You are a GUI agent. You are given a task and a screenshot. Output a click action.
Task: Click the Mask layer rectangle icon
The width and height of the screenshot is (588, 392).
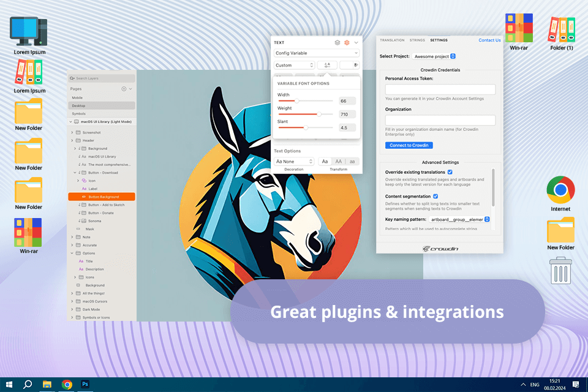tap(78, 229)
